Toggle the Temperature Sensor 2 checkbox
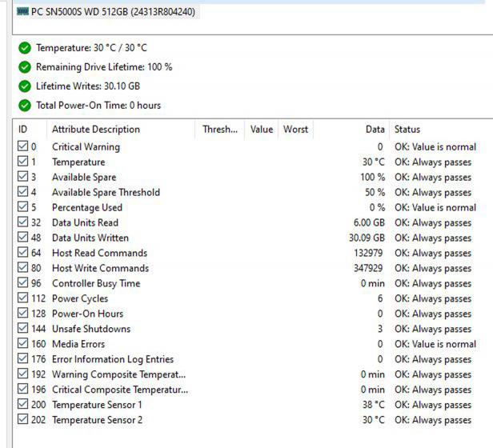Screen dimensions: 493x448 pos(22,419)
